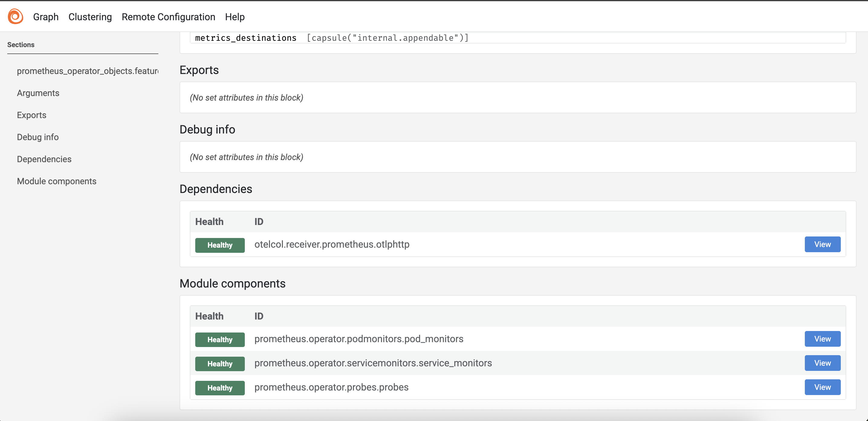
Task: Navigate to the Exports section
Action: pos(31,115)
